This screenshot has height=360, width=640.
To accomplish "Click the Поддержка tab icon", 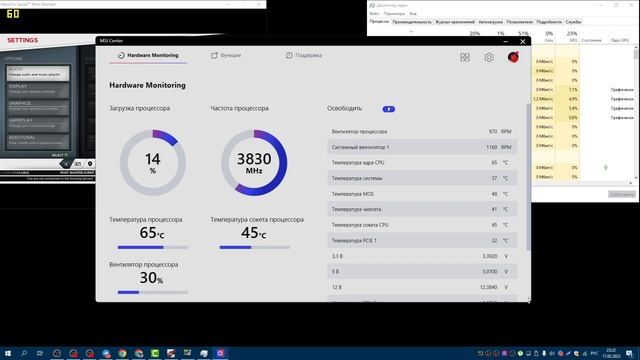I will [289, 55].
